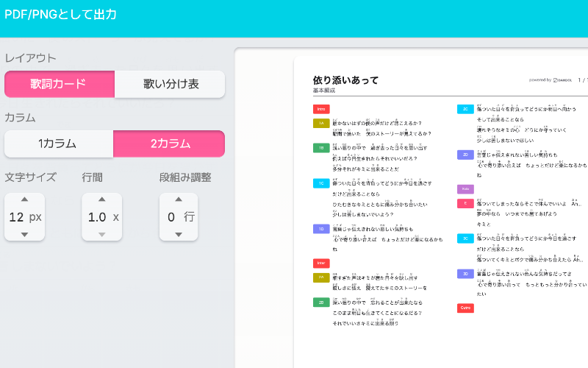Click the green 1B section tag

tap(321, 148)
